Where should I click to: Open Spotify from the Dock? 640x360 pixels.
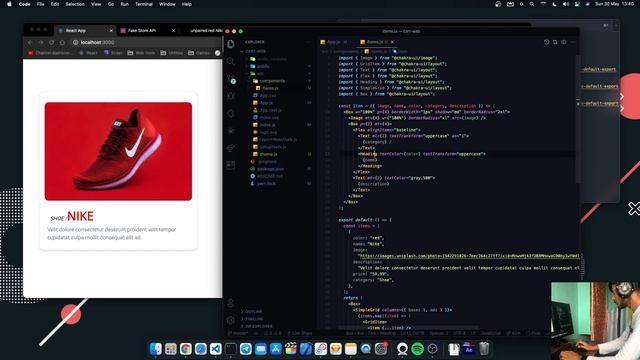pyautogui.click(x=418, y=349)
